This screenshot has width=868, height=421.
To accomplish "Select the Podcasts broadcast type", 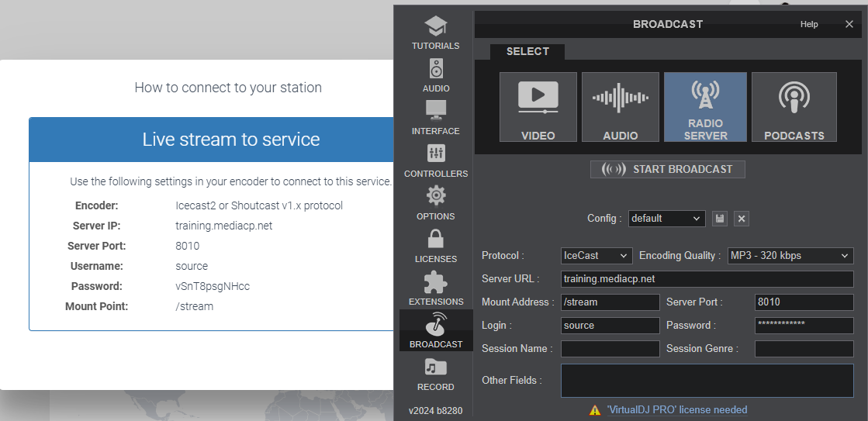I will coord(794,107).
